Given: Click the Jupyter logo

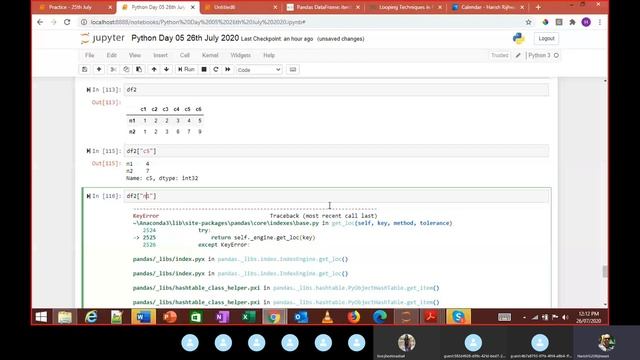Looking at the screenshot, I should (102, 38).
